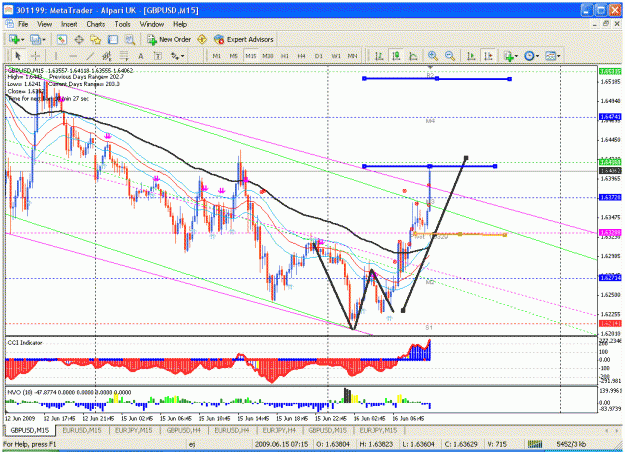Expand the Indicators dropdown arrow
Image resolution: width=625 pixels, height=452 pixels.
click(x=516, y=56)
